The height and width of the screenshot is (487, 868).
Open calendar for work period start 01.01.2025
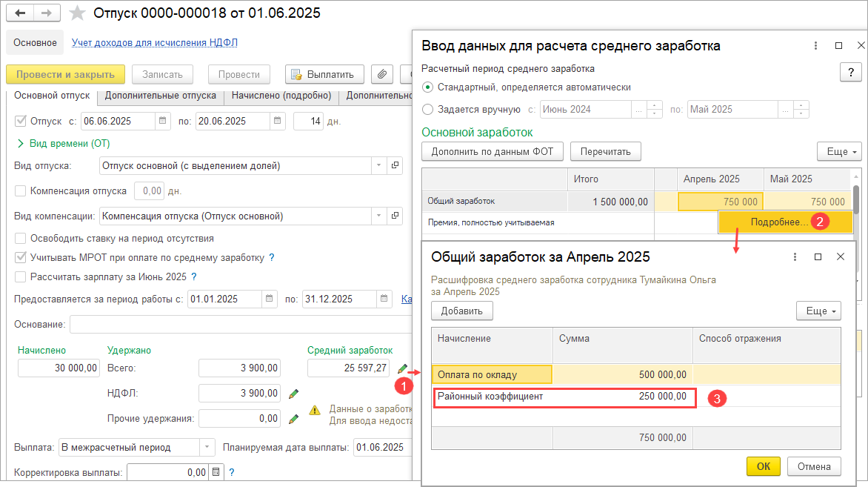coord(269,299)
